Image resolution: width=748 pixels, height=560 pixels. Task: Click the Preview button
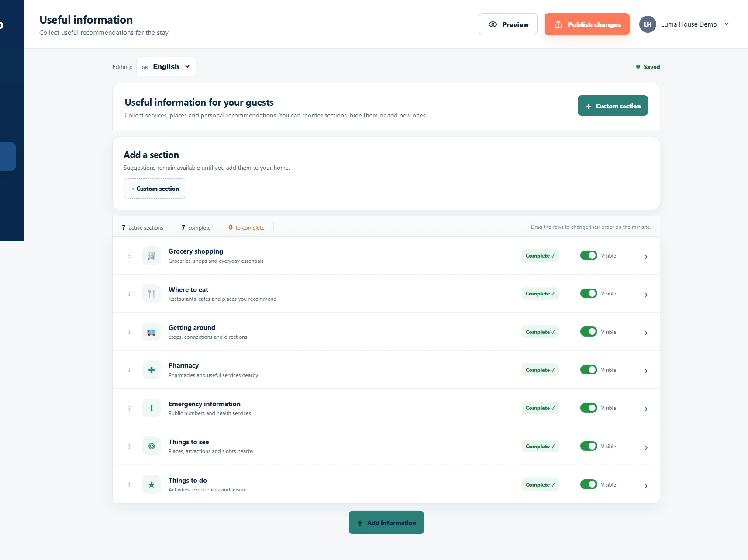508,24
